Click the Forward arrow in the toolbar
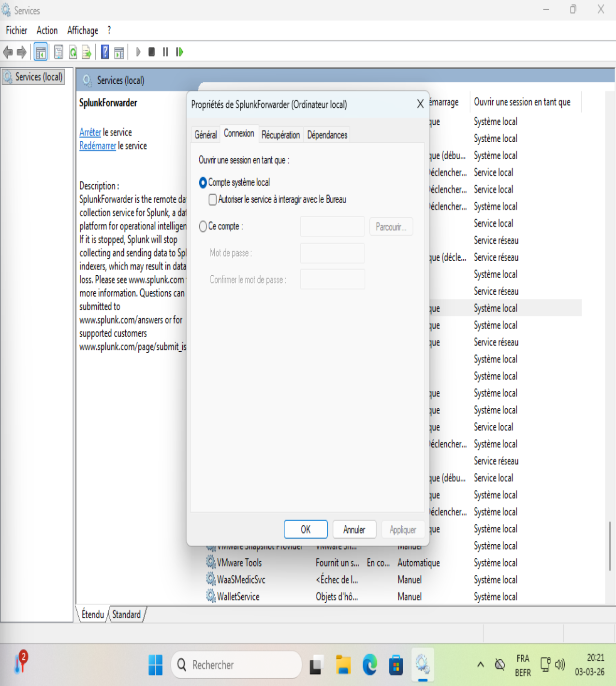 coord(21,52)
